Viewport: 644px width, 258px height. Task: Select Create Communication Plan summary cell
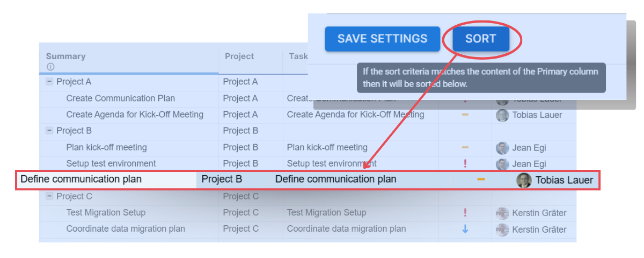point(120,98)
